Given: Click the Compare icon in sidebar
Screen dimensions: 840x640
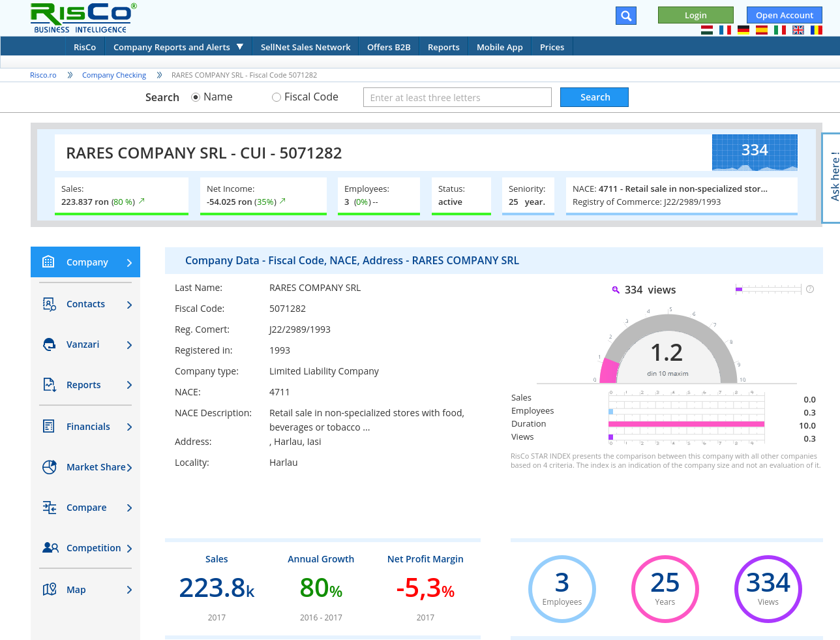Looking at the screenshot, I should tap(50, 508).
